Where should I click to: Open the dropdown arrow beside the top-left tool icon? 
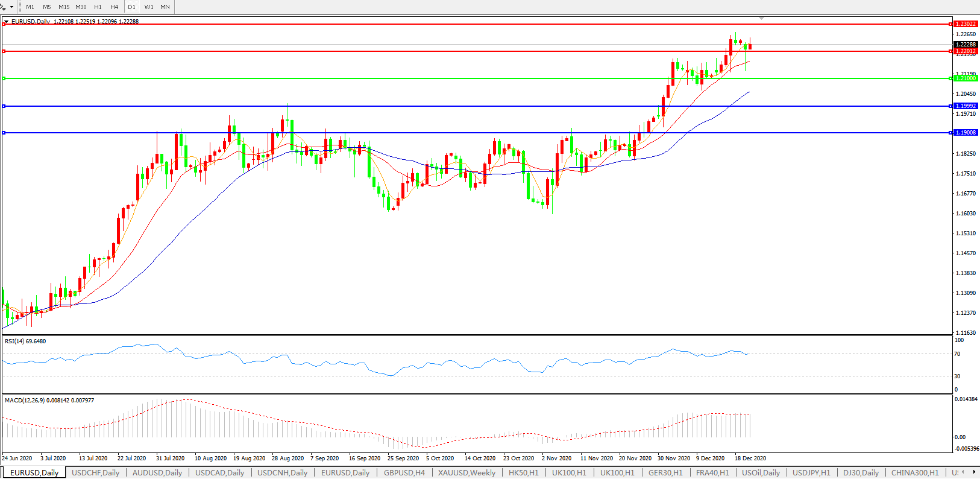coord(11,7)
